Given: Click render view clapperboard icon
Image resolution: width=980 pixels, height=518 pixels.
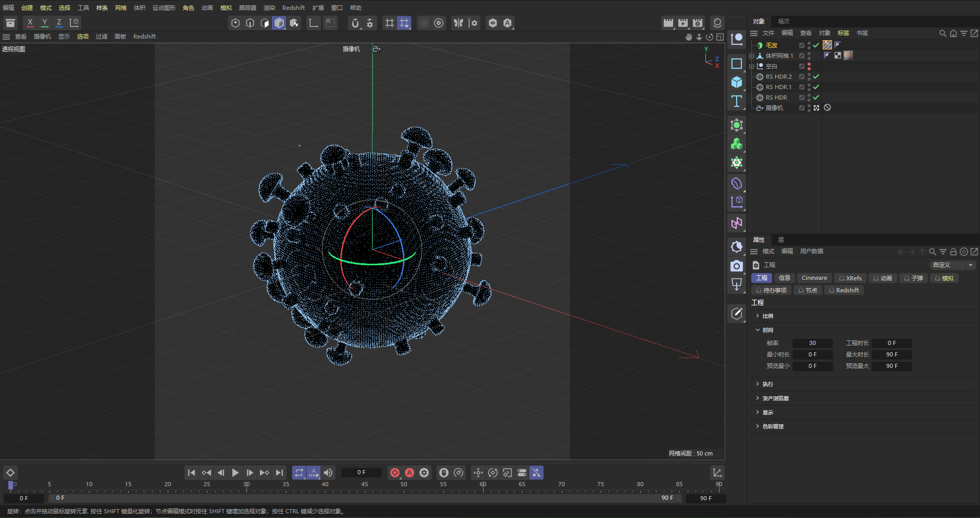Looking at the screenshot, I should pyautogui.click(x=668, y=23).
